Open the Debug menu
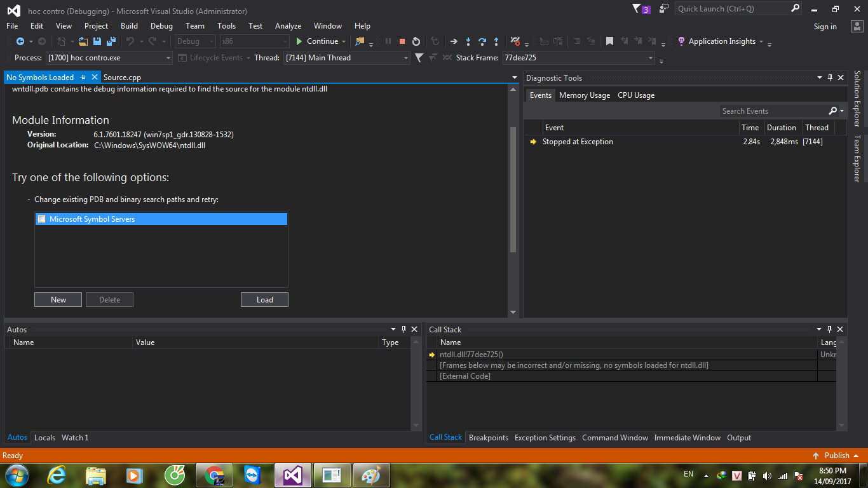Image resolution: width=868 pixels, height=488 pixels. 161,26
